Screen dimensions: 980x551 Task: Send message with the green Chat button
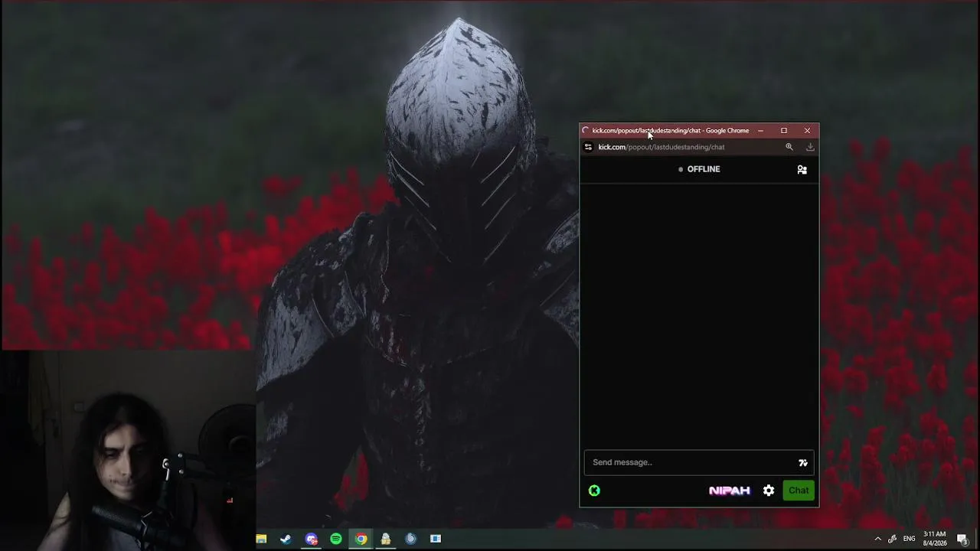(799, 491)
